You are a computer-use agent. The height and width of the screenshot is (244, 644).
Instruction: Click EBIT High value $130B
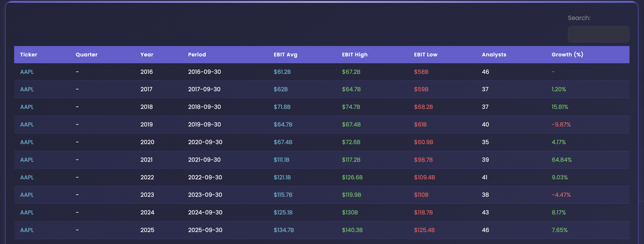350,213
